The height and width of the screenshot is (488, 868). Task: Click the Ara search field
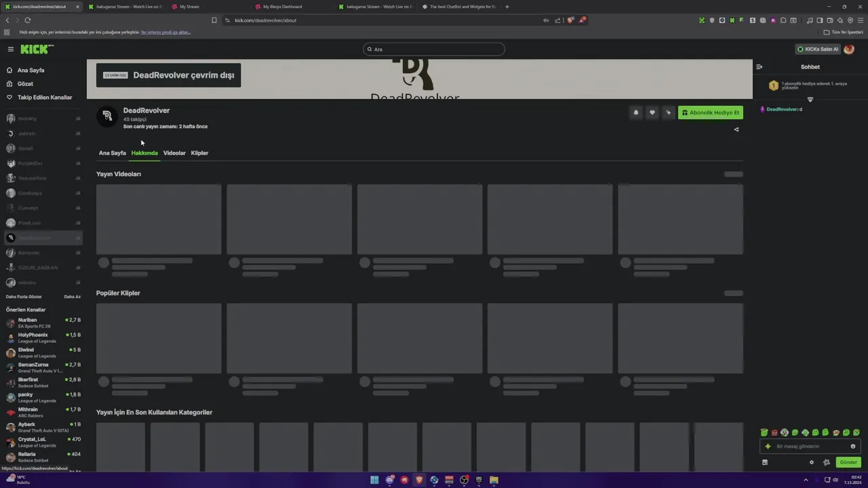tap(434, 49)
